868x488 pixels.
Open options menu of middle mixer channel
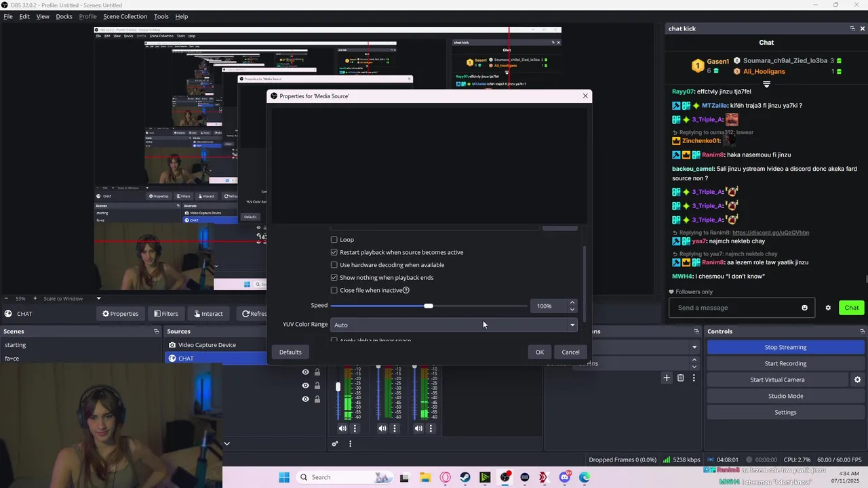click(394, 428)
